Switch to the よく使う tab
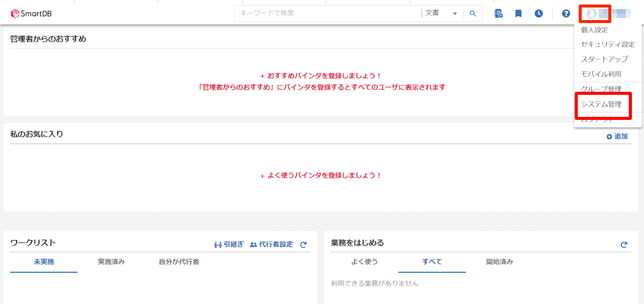 click(365, 262)
